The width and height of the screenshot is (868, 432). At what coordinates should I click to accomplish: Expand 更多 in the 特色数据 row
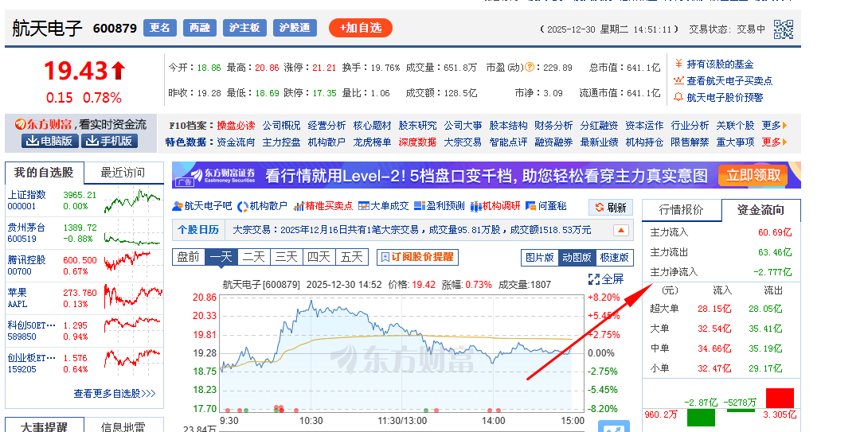(x=774, y=142)
